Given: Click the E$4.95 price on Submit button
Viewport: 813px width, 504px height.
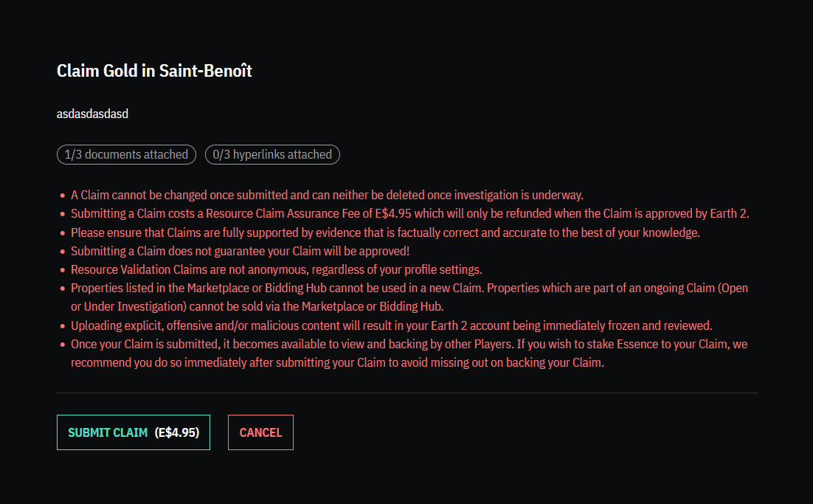Looking at the screenshot, I should pyautogui.click(x=176, y=432).
